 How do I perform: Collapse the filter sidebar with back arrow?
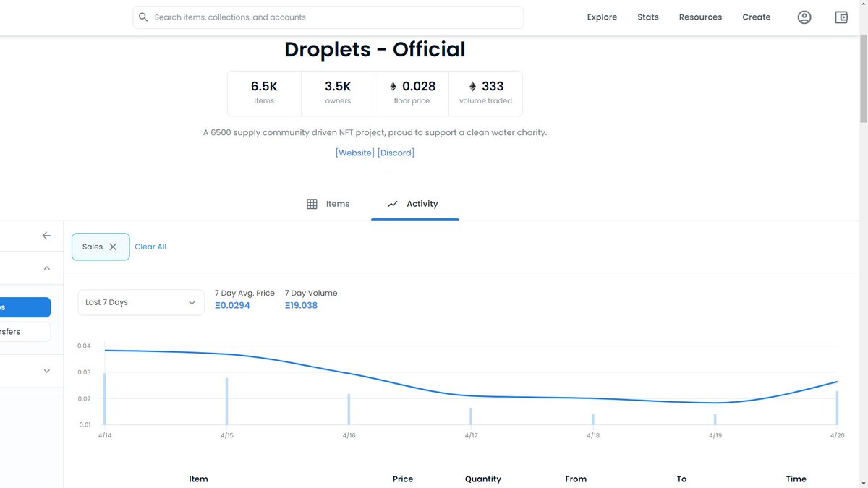(46, 236)
